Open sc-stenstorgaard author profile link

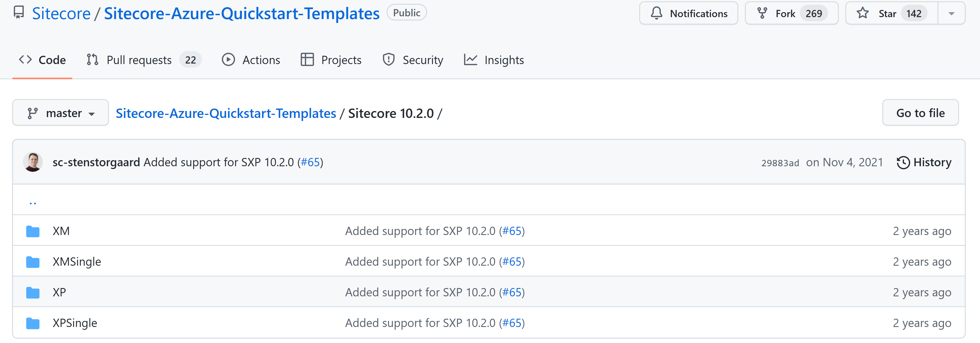click(x=96, y=162)
